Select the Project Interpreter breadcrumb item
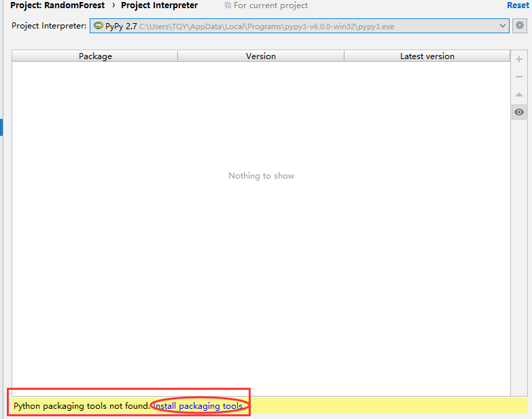532x419 pixels. pyautogui.click(x=159, y=5)
